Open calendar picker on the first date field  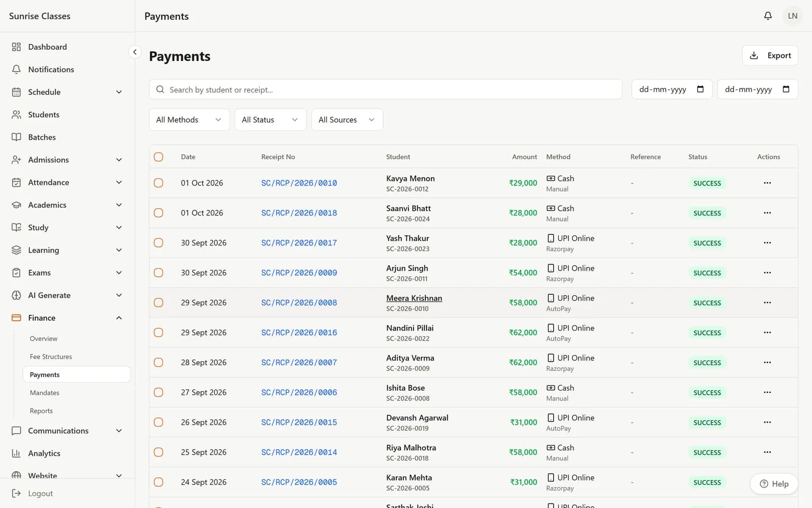pos(700,89)
